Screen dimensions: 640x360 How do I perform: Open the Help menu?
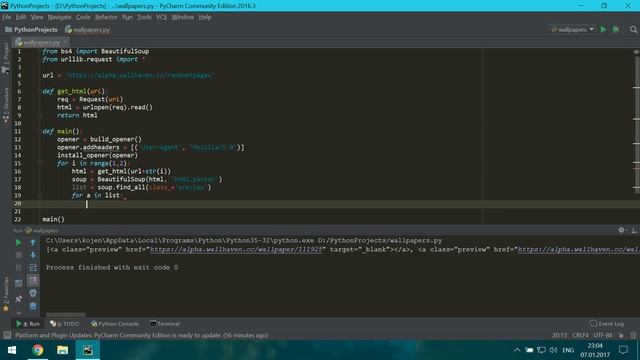[205, 17]
